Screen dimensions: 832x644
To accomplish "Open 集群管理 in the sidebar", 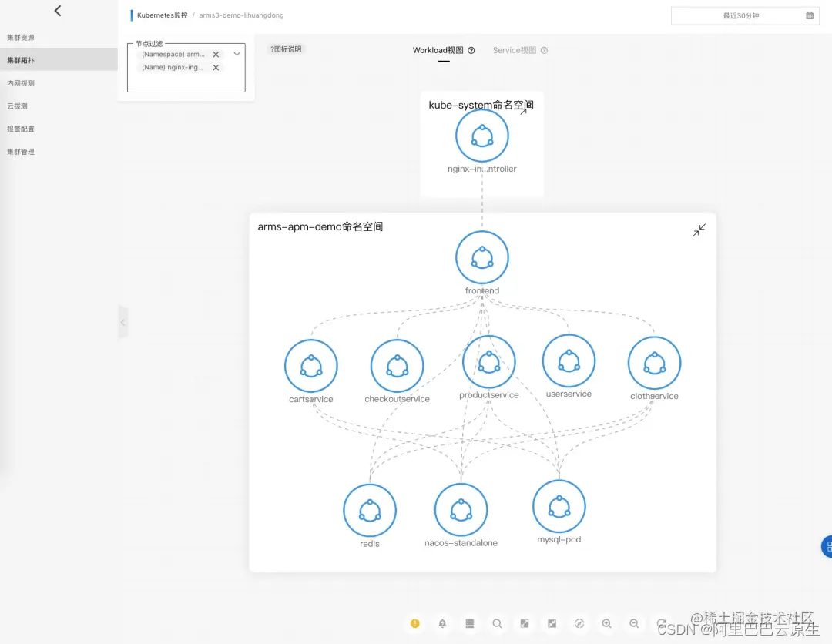I will (21, 152).
